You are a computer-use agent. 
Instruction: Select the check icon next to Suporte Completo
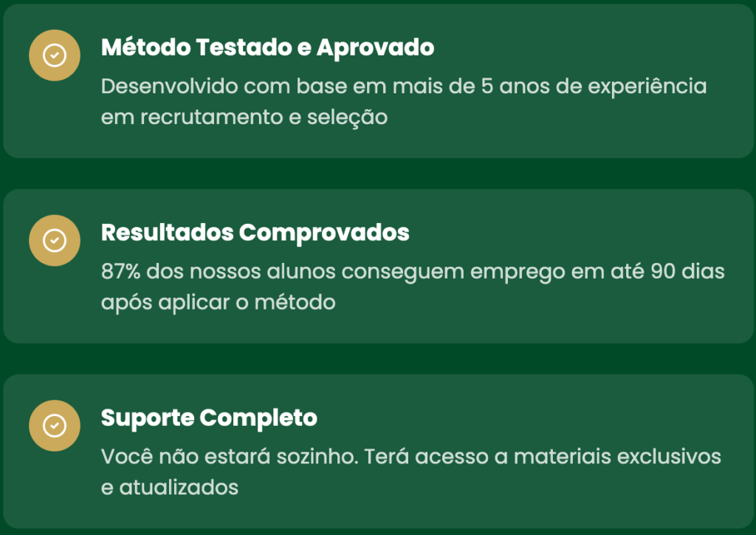tap(54, 426)
